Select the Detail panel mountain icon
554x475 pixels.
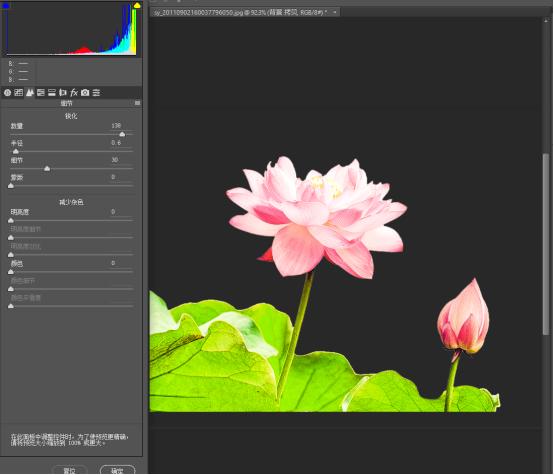(30, 93)
